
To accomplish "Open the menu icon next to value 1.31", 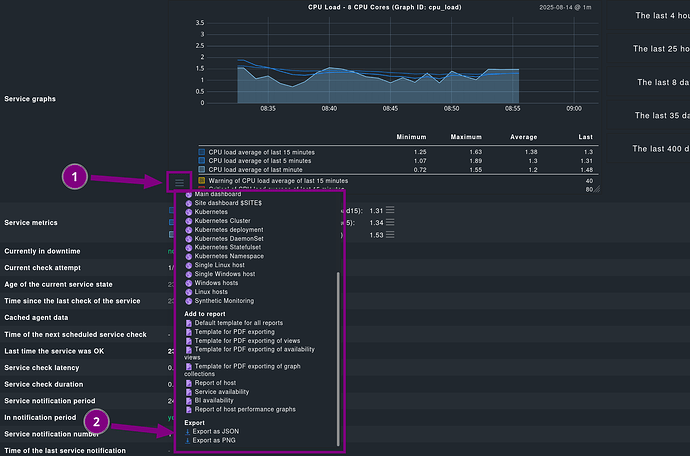I will pos(390,210).
